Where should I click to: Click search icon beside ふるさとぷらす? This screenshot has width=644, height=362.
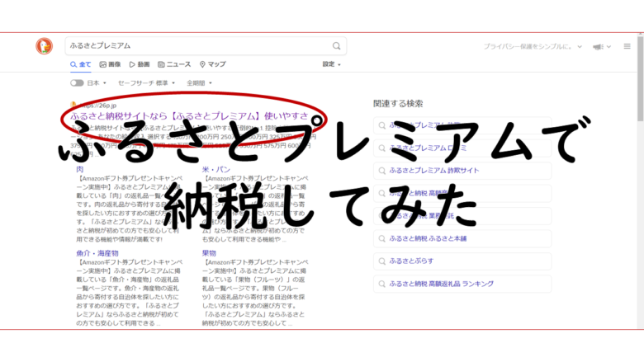(382, 261)
